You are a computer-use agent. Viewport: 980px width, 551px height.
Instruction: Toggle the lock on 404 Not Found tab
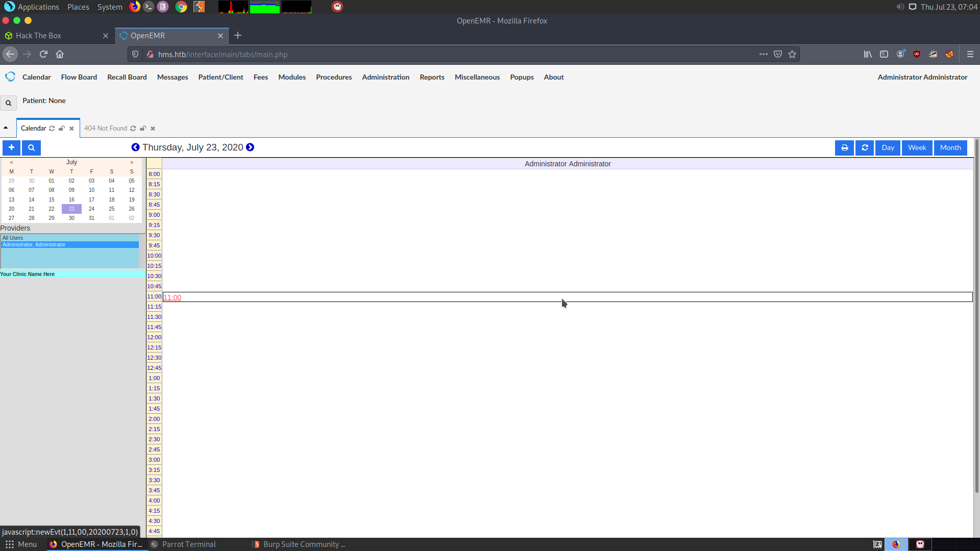tap(143, 129)
